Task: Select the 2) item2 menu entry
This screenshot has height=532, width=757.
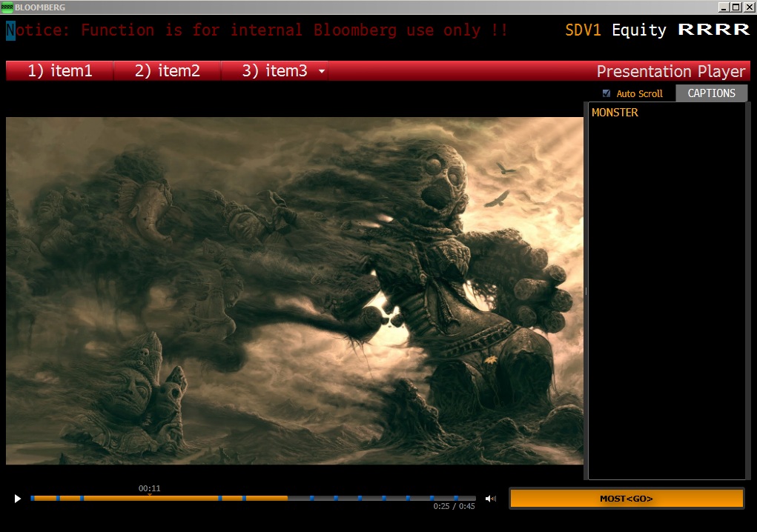Action: pyautogui.click(x=168, y=71)
